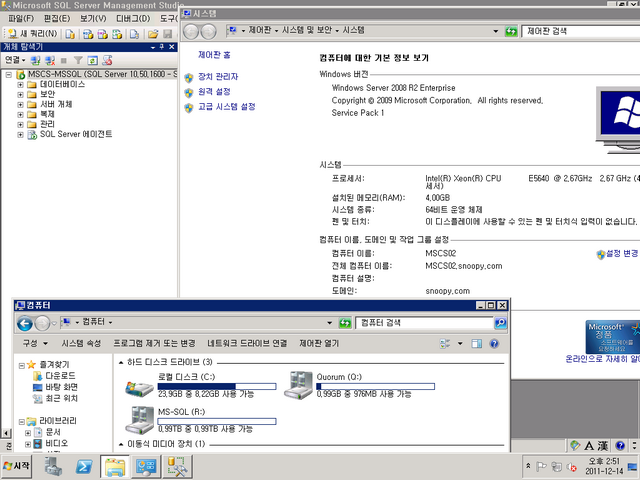Click the Refresh icon in Object Explorer toolbar

point(93,60)
